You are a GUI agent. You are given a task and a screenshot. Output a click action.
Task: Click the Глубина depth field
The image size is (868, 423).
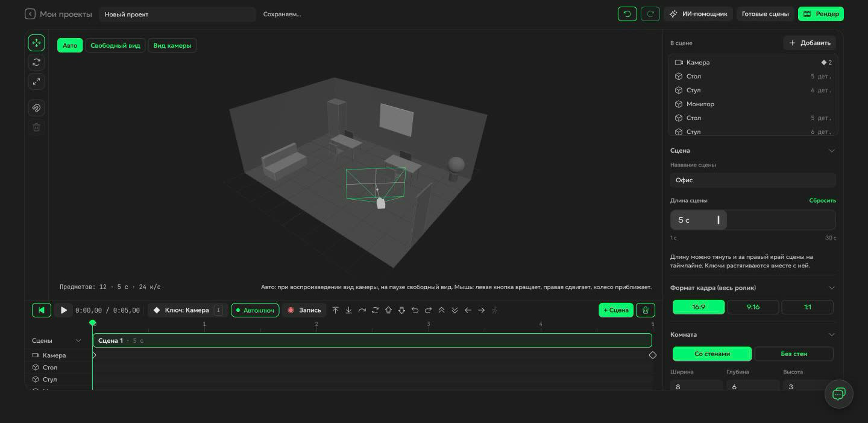tap(753, 386)
